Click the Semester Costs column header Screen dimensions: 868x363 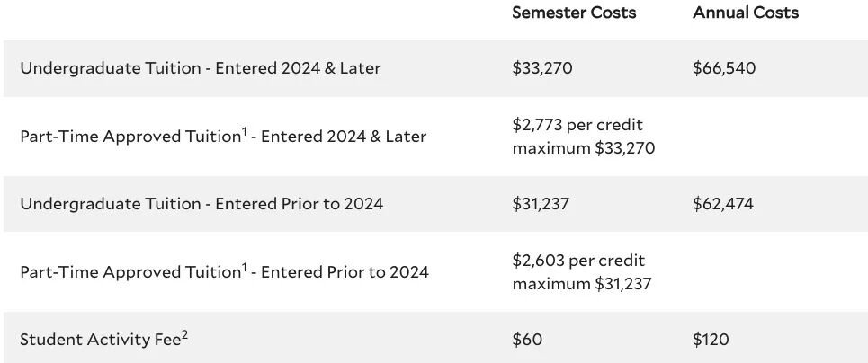574,13
